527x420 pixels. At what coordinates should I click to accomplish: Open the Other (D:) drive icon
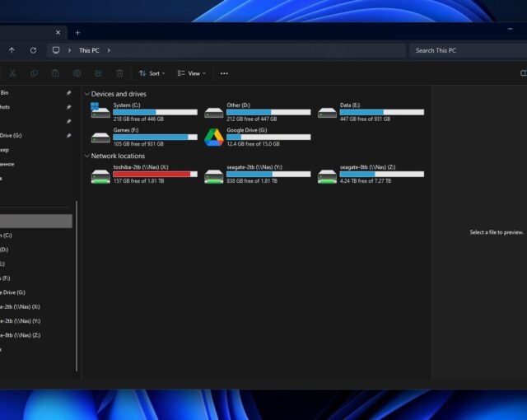click(214, 113)
